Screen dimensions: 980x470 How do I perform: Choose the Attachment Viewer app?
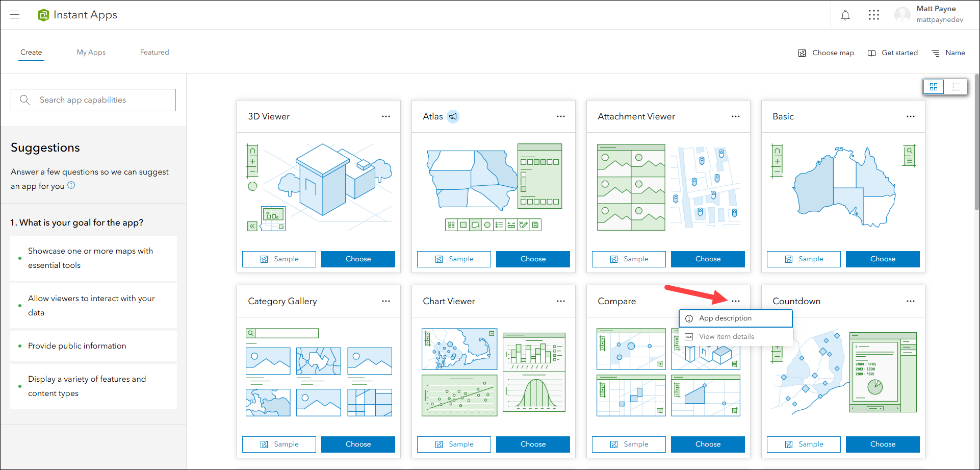click(x=708, y=259)
